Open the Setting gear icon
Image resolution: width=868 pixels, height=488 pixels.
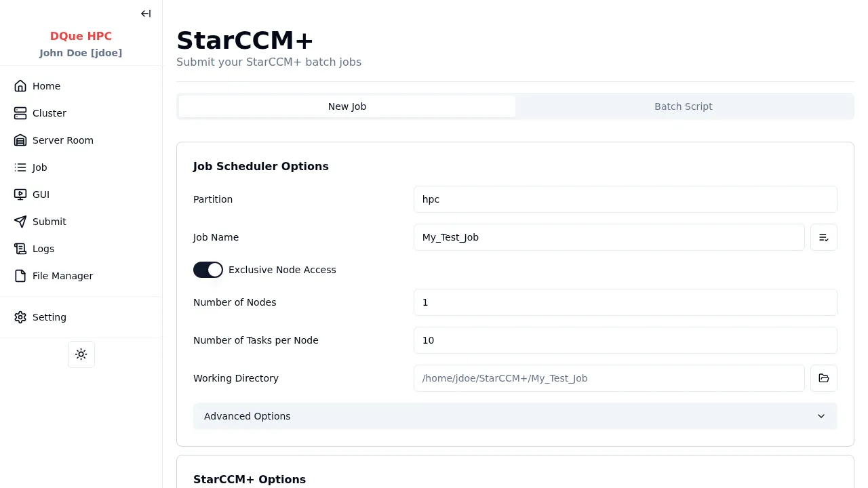point(20,317)
